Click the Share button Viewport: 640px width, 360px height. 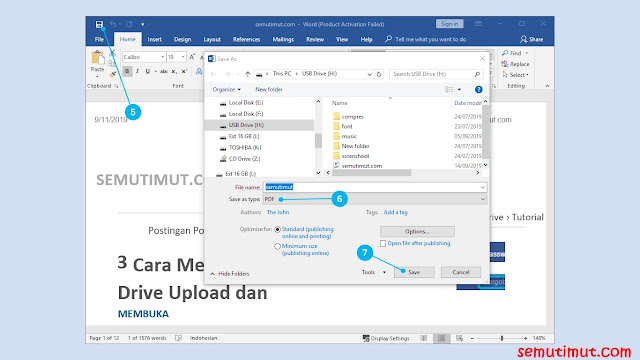coord(531,40)
